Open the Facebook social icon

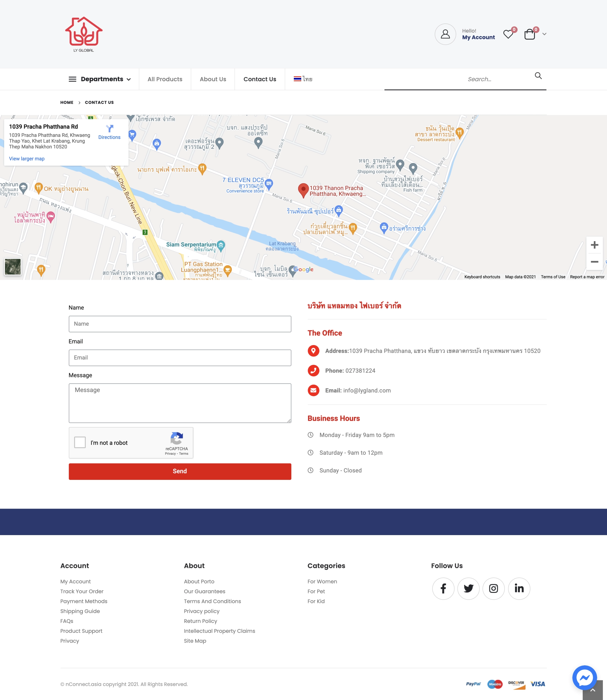[443, 588]
